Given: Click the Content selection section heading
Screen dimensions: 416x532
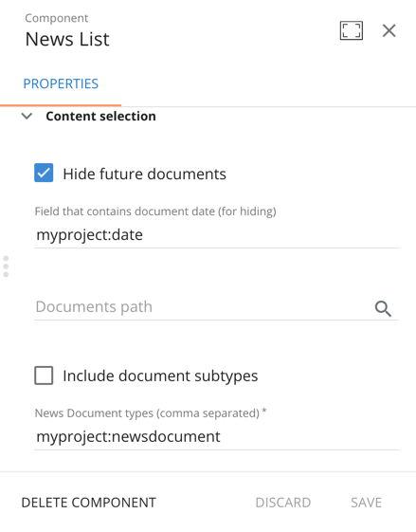Looking at the screenshot, I should (100, 116).
